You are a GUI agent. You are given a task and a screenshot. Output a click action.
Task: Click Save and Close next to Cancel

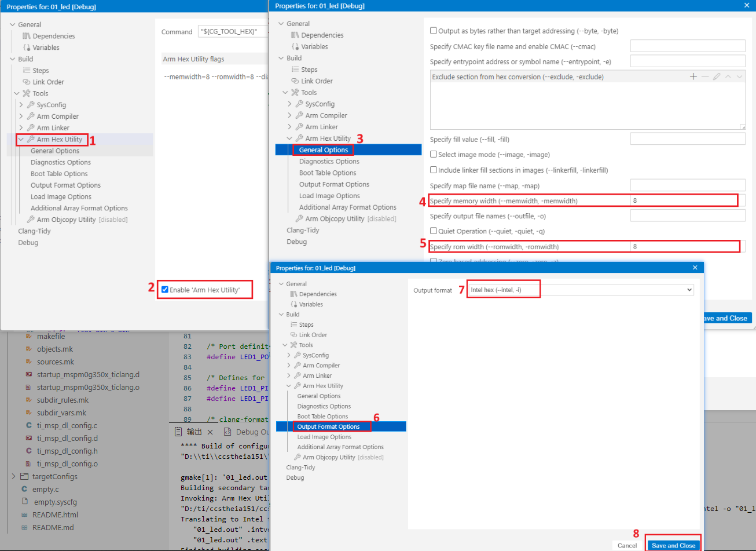coord(673,545)
